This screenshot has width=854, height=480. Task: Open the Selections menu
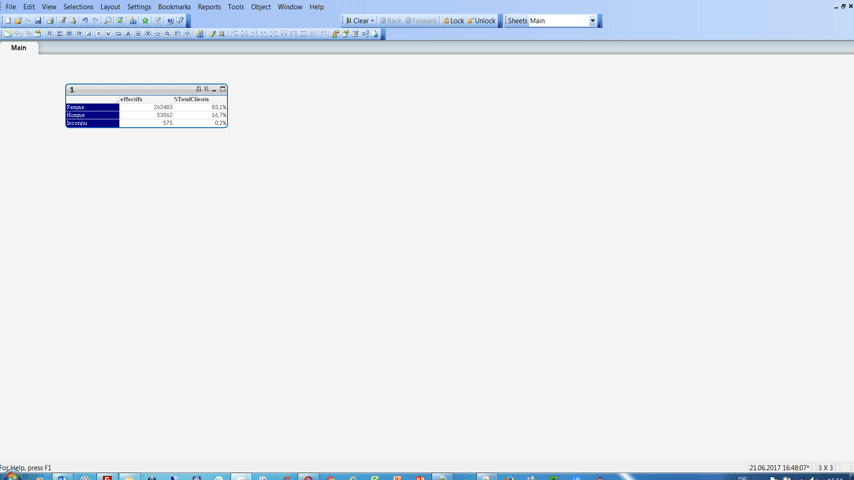pyautogui.click(x=78, y=7)
